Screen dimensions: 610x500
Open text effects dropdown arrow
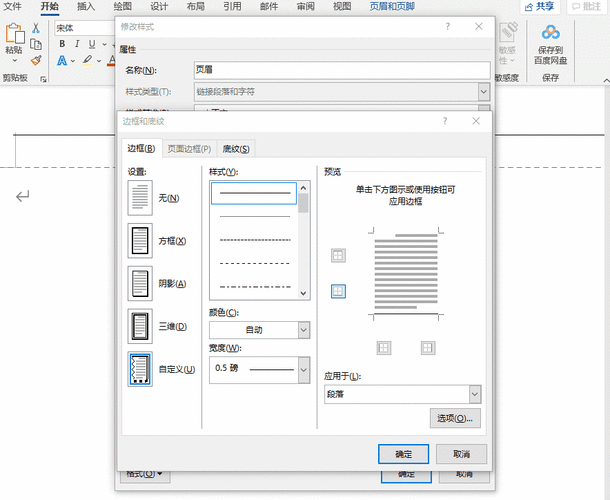(x=73, y=61)
